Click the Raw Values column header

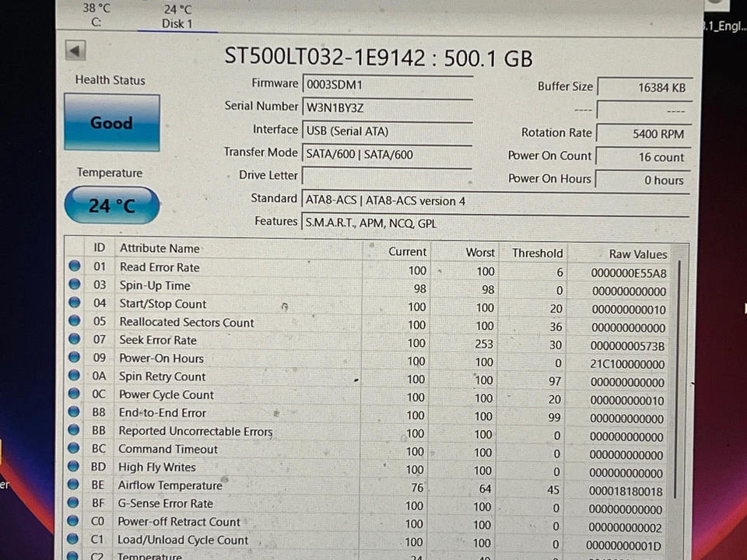[638, 254]
